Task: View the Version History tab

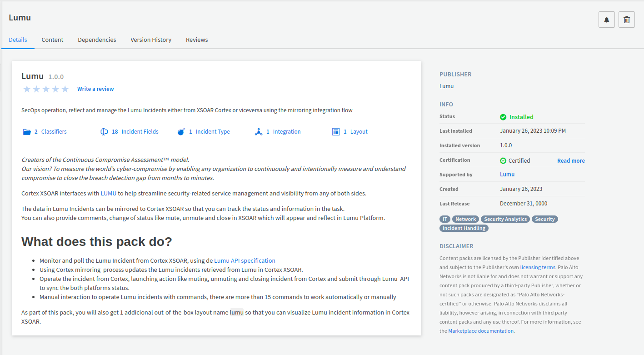Action: tap(151, 40)
